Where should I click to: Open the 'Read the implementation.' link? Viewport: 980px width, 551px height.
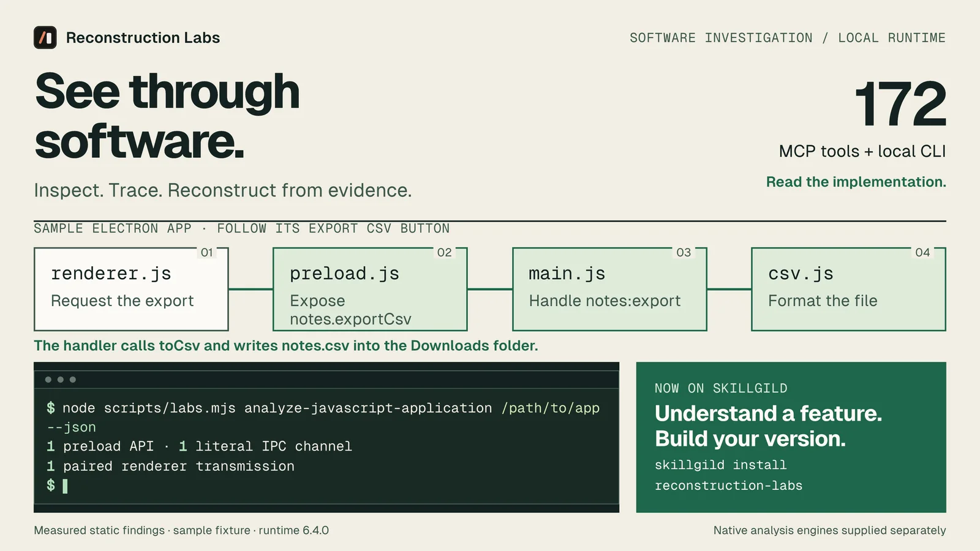(856, 182)
